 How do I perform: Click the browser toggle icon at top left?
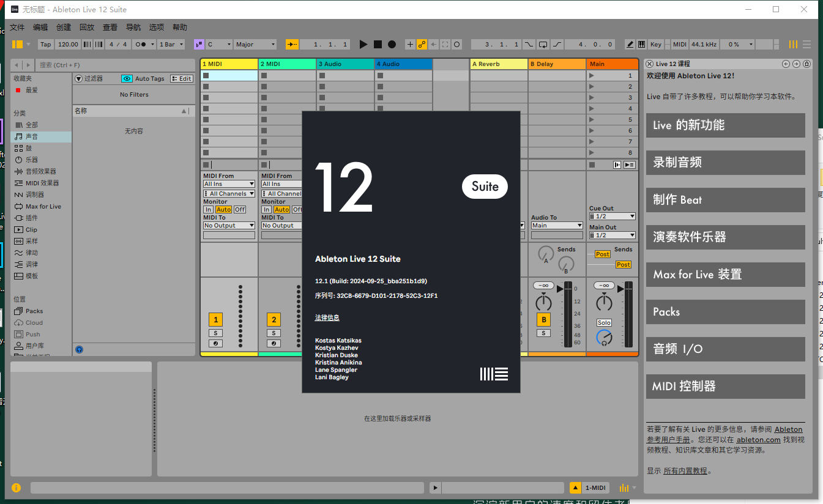pos(17,44)
